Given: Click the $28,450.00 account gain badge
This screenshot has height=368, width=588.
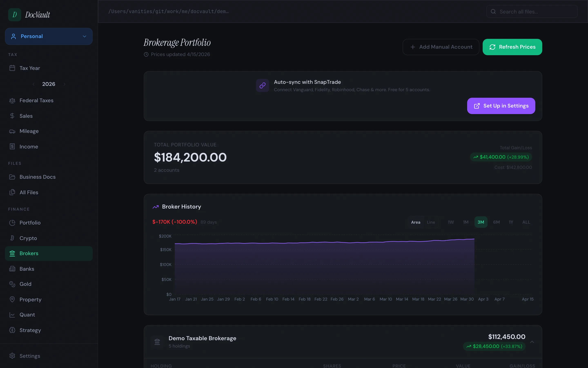Looking at the screenshot, I should coord(494,346).
